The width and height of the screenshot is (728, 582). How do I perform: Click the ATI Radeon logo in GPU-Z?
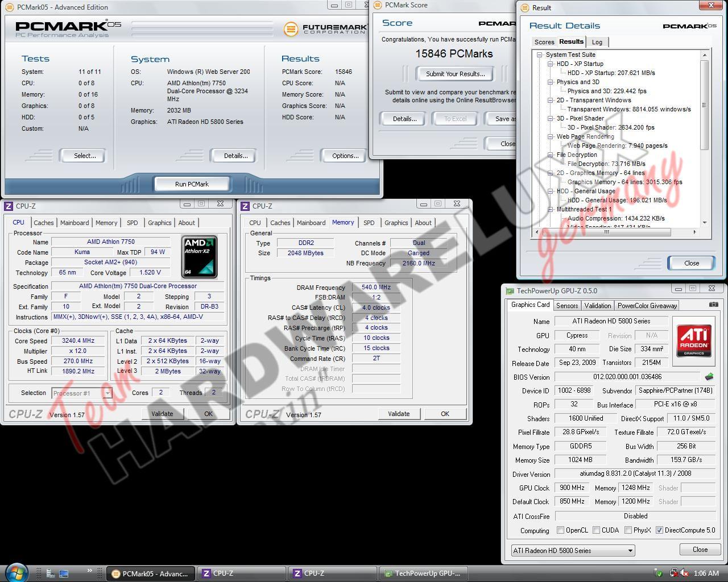[x=694, y=340]
